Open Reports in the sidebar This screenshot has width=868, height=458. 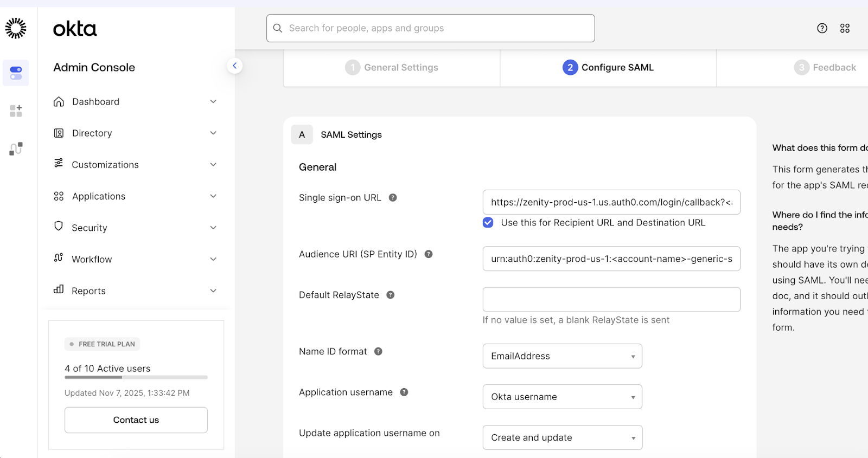[136, 291]
